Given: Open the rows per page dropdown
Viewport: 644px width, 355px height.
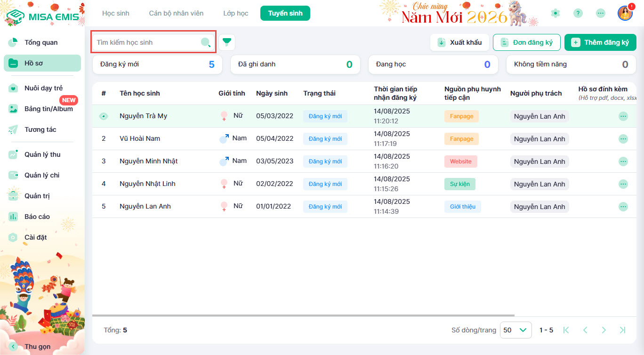Looking at the screenshot, I should point(515,330).
